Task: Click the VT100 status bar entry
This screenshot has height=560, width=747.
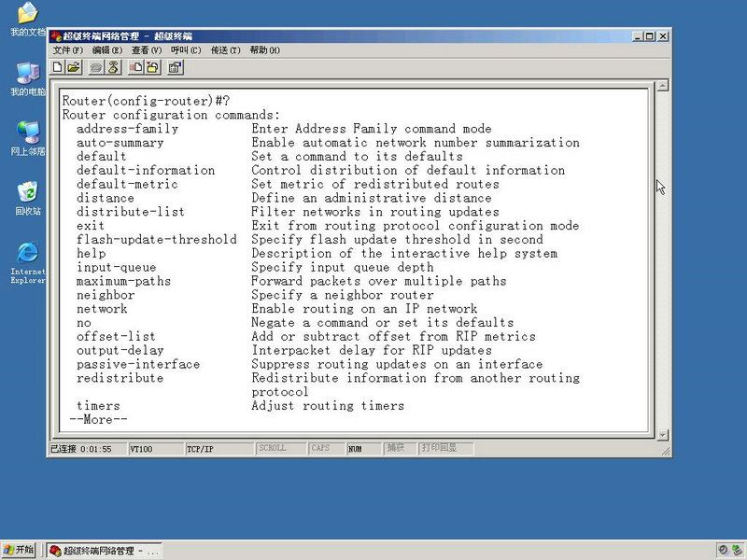Action: pos(155,449)
